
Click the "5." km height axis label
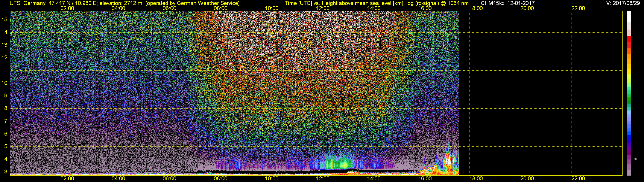tap(6, 146)
